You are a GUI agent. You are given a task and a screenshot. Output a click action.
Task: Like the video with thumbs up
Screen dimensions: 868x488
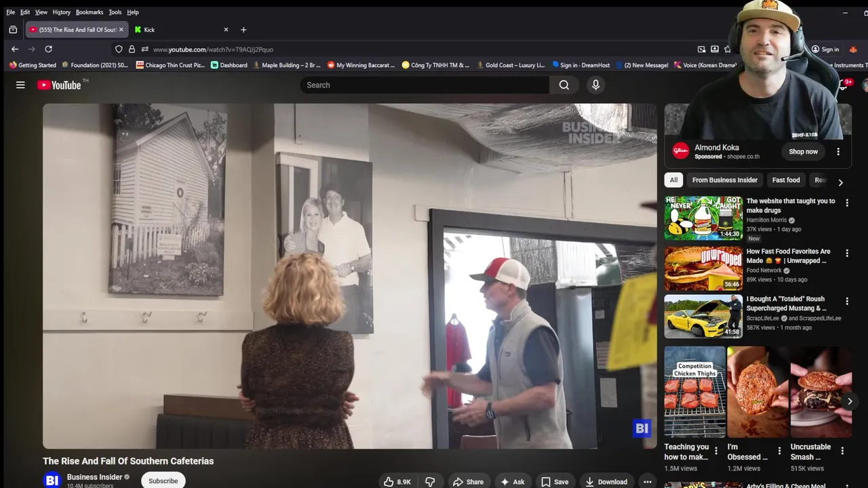point(397,481)
